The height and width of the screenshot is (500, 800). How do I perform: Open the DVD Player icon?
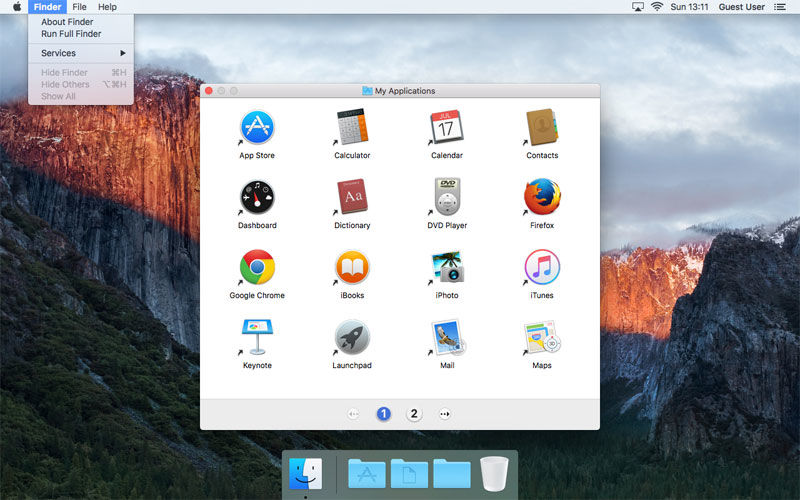pos(447,197)
